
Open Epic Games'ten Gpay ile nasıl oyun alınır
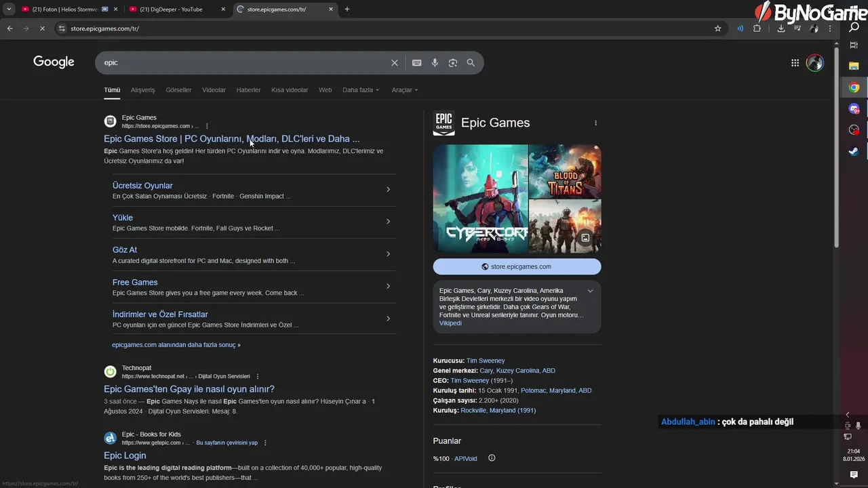(189, 389)
